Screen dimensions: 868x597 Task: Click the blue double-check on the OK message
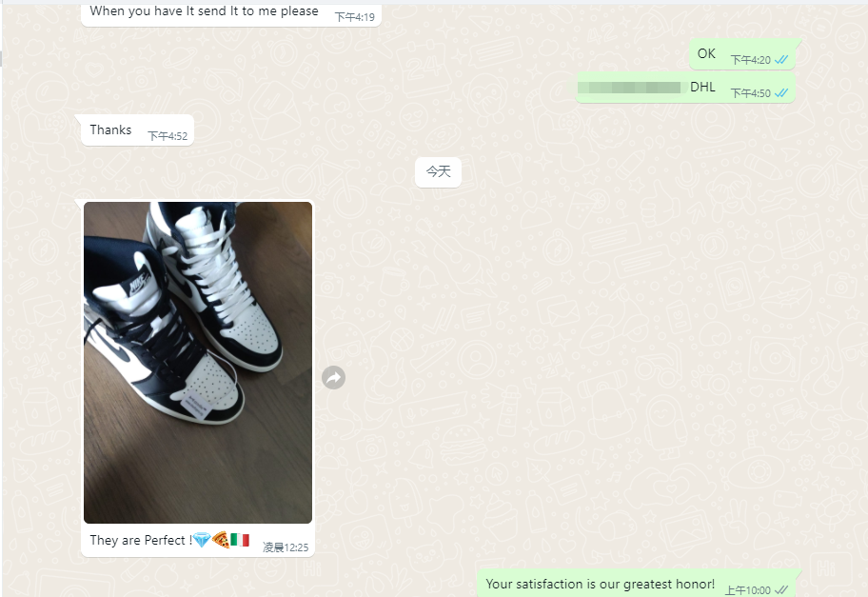(x=781, y=59)
